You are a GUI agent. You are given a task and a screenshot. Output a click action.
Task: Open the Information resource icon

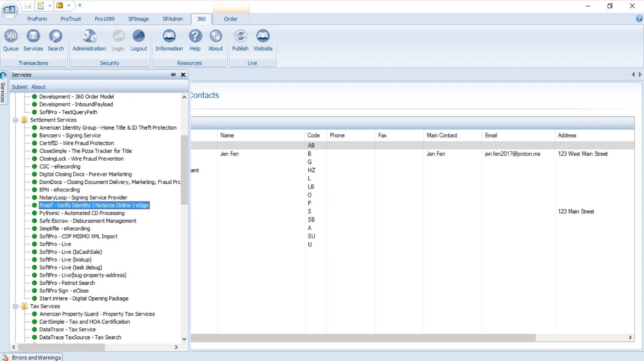(x=169, y=40)
